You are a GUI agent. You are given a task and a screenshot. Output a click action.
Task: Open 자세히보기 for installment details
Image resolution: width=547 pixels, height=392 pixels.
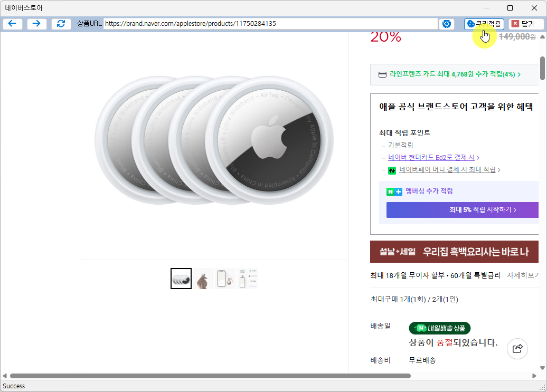(x=523, y=275)
